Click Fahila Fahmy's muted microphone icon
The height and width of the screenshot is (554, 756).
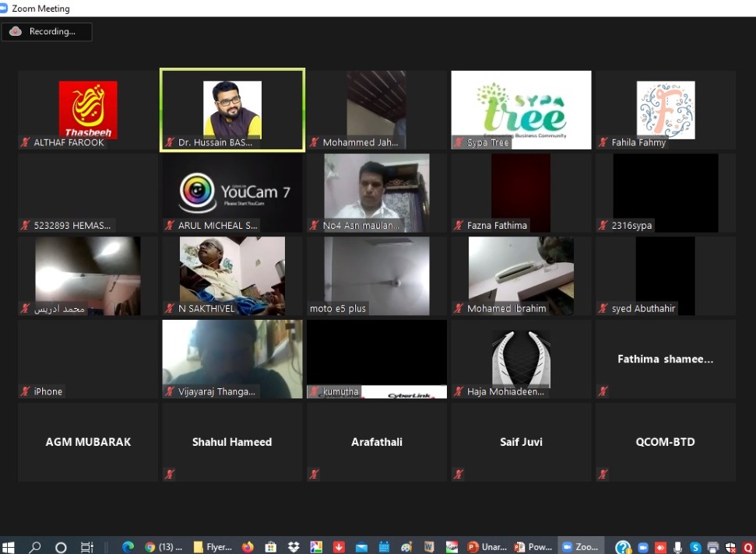coord(603,143)
